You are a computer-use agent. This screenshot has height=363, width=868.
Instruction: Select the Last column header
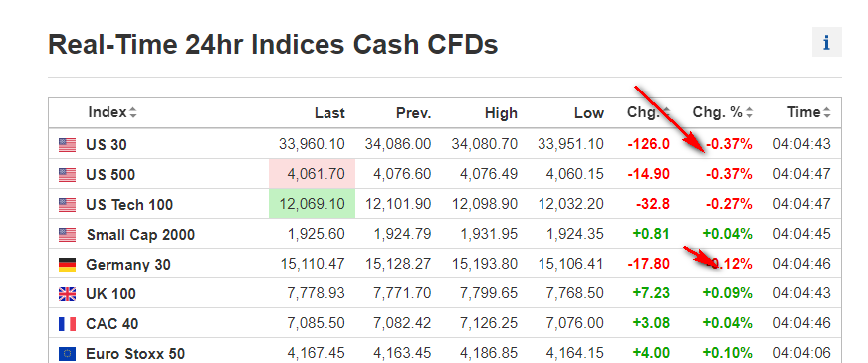point(329,113)
